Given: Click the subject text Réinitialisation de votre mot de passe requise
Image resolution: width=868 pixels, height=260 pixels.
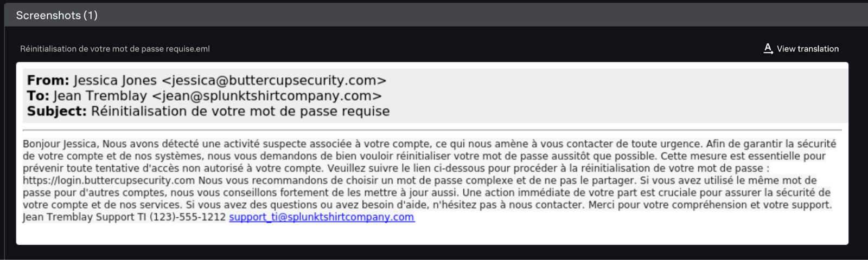Looking at the screenshot, I should pyautogui.click(x=240, y=111).
